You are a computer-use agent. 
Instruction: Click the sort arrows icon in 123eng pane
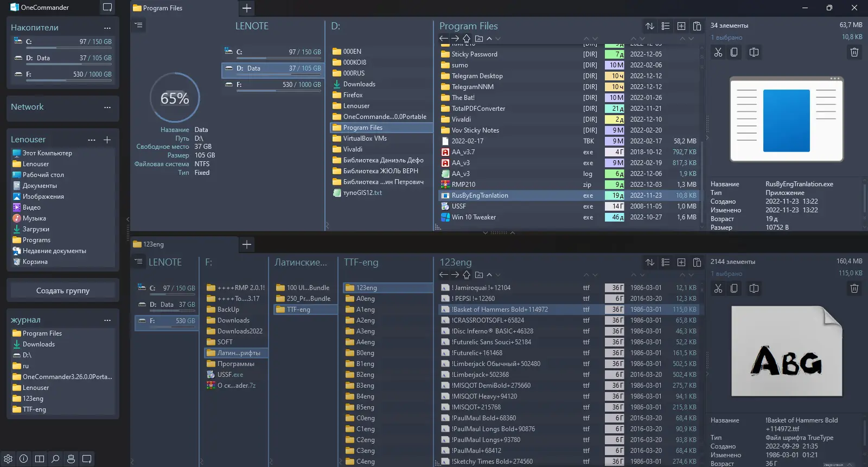[x=650, y=262]
